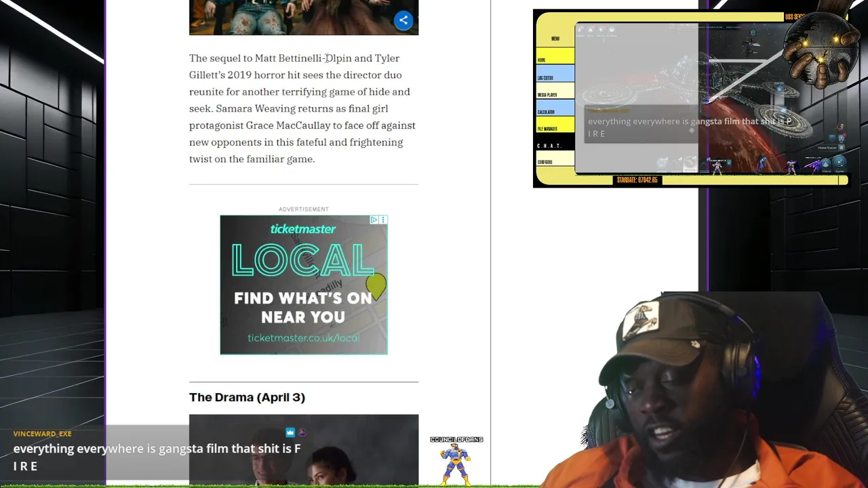This screenshot has height=488, width=868.
Task: Click the 'ADVERTISEMENT' label above the ad
Action: pos(303,209)
